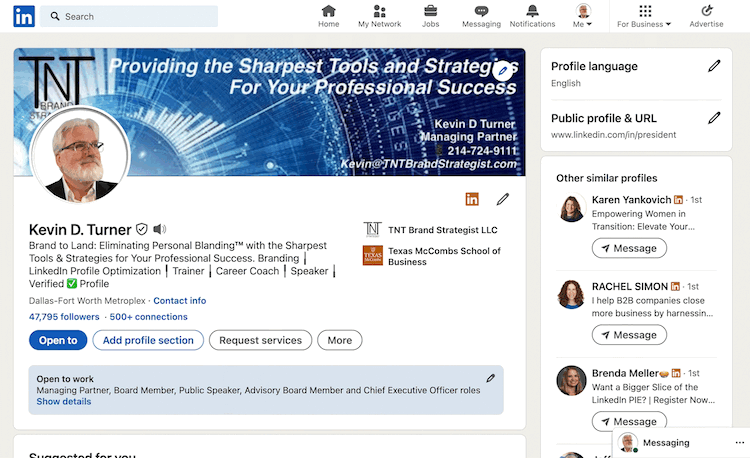Message Karen Yankovich

pos(629,248)
